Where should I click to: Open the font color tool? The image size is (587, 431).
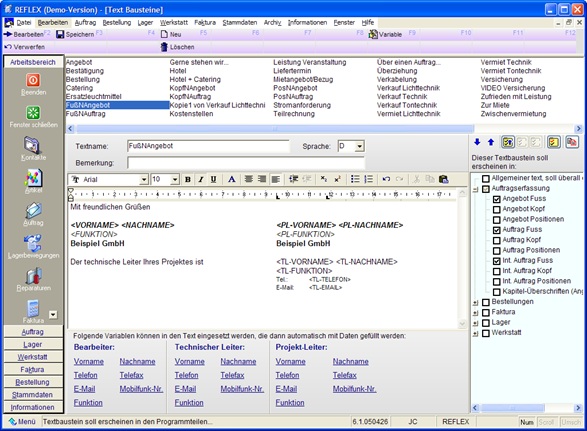232,179
